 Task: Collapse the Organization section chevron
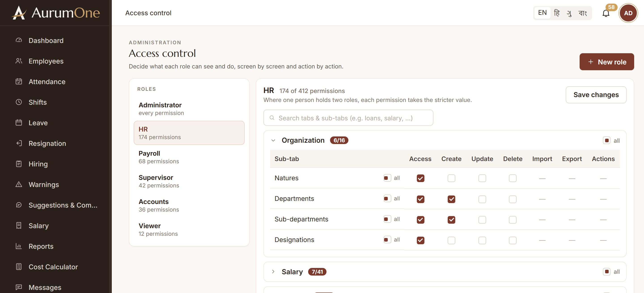(x=273, y=140)
